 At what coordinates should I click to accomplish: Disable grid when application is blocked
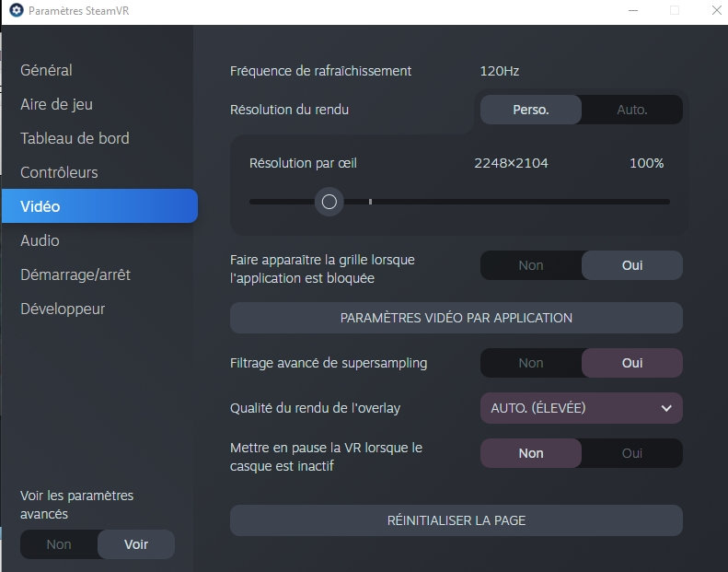tap(531, 265)
